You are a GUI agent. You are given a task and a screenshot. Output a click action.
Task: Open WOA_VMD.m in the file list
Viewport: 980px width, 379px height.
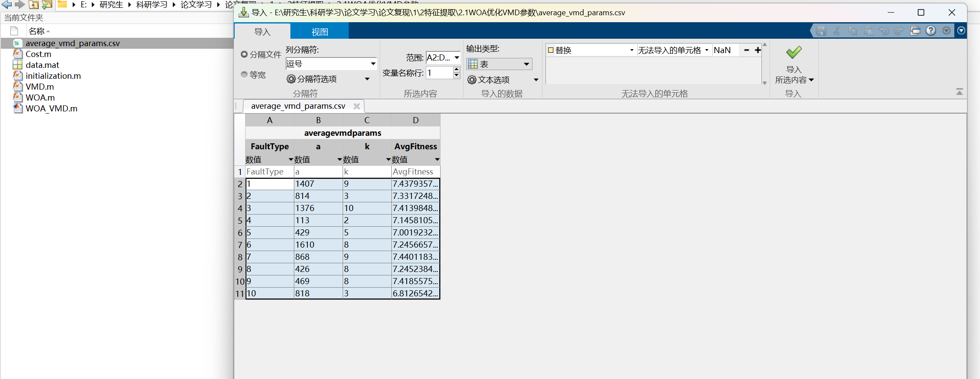click(51, 108)
